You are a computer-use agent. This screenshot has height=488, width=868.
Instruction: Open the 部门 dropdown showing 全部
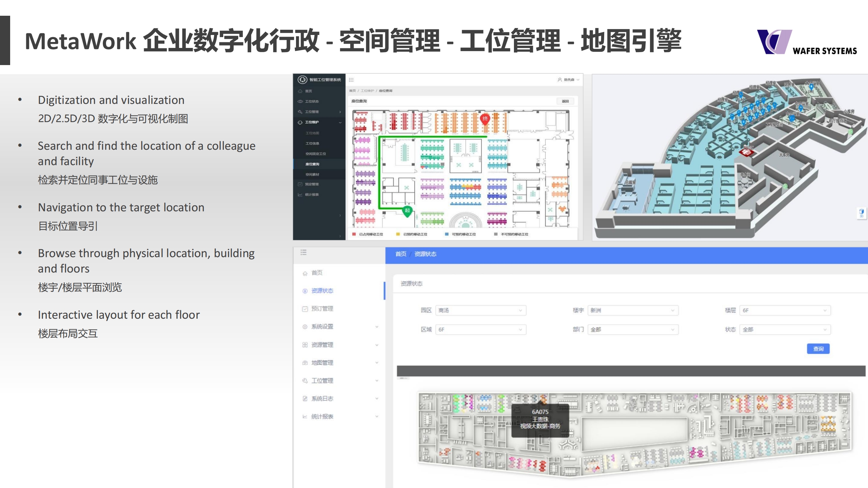633,330
